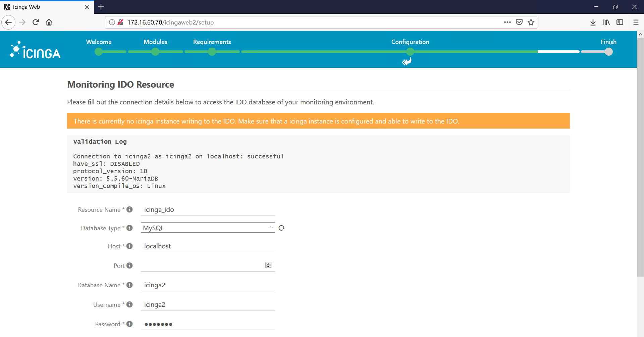Screen dimensions: 644x337
Task: Click the 'have_ssl: DISABLED' log line
Action: [106, 164]
